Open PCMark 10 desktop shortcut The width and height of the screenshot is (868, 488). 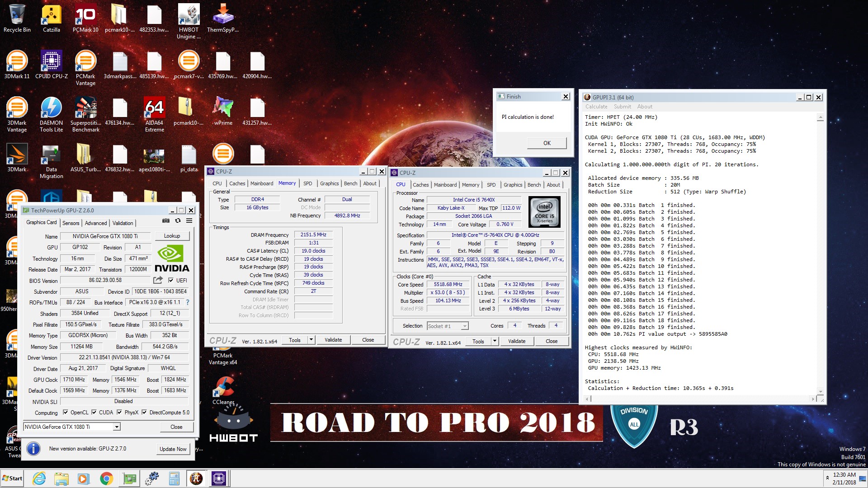point(85,18)
